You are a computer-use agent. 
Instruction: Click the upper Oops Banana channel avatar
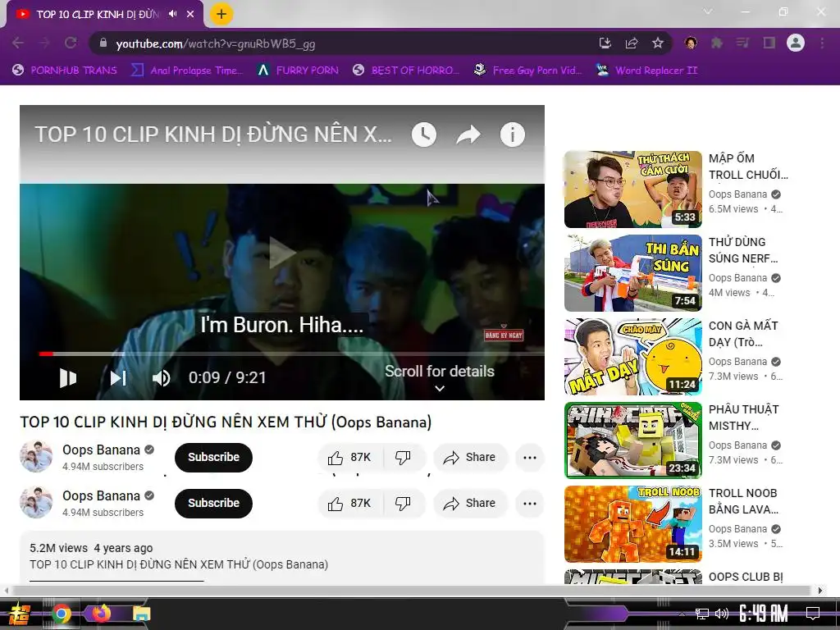click(36, 456)
